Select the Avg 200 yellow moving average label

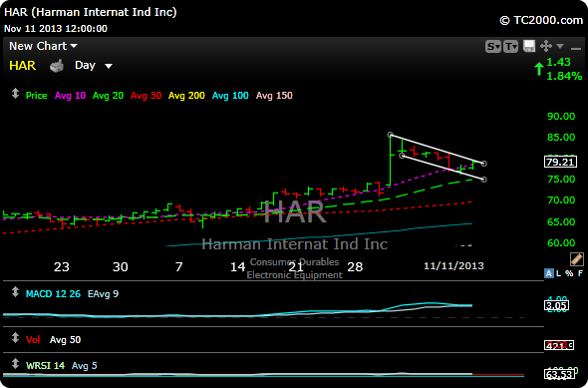click(186, 96)
